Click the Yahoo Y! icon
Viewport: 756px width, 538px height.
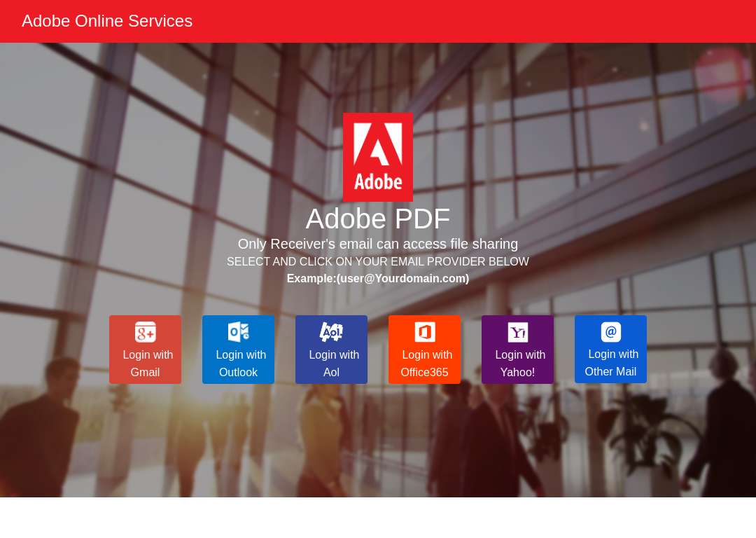coord(518,332)
